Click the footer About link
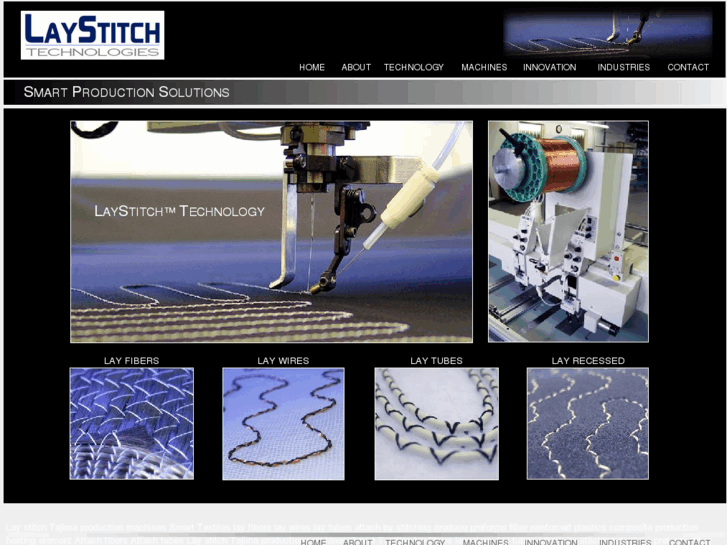This screenshot has width=727, height=545. 357,542
